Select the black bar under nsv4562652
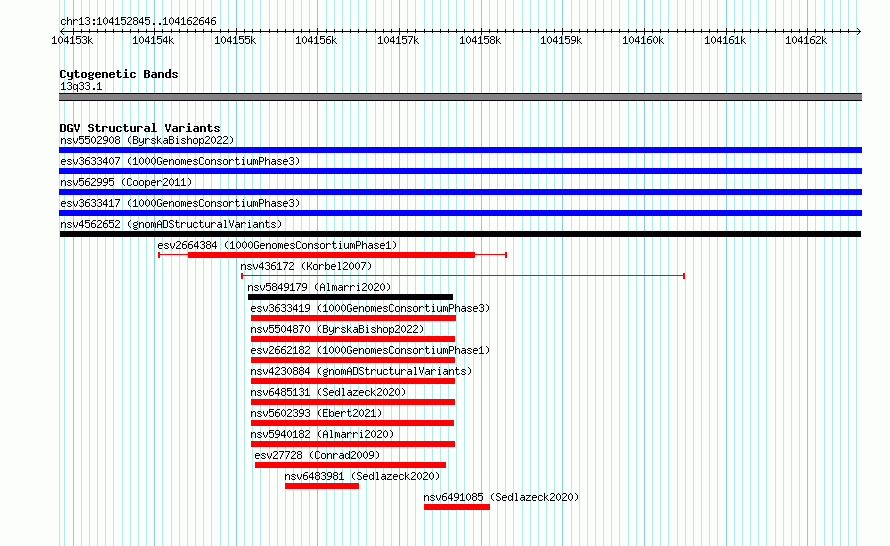 460,234
